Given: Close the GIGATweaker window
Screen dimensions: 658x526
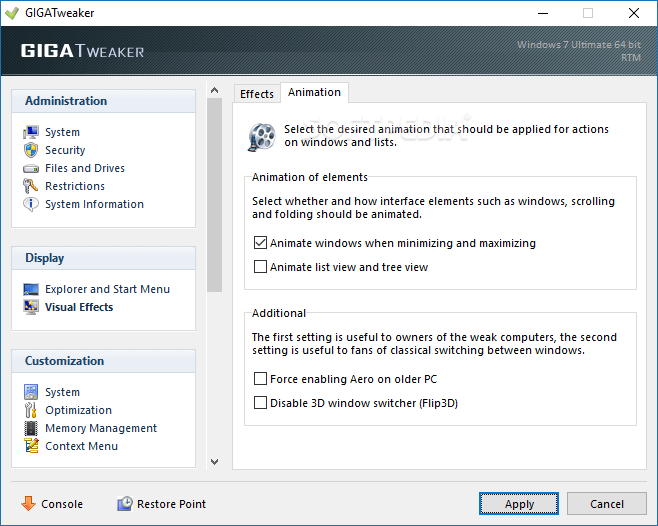Looking at the screenshot, I should (634, 13).
